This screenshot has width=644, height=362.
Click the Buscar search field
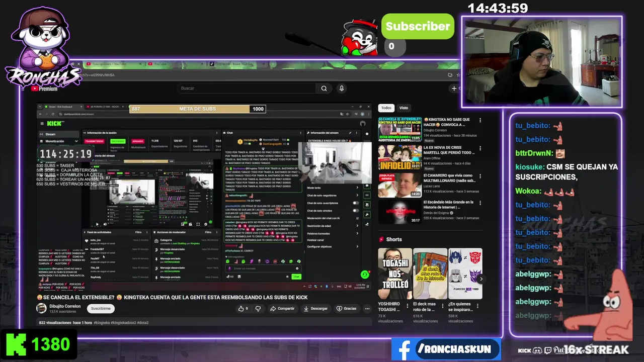247,88
